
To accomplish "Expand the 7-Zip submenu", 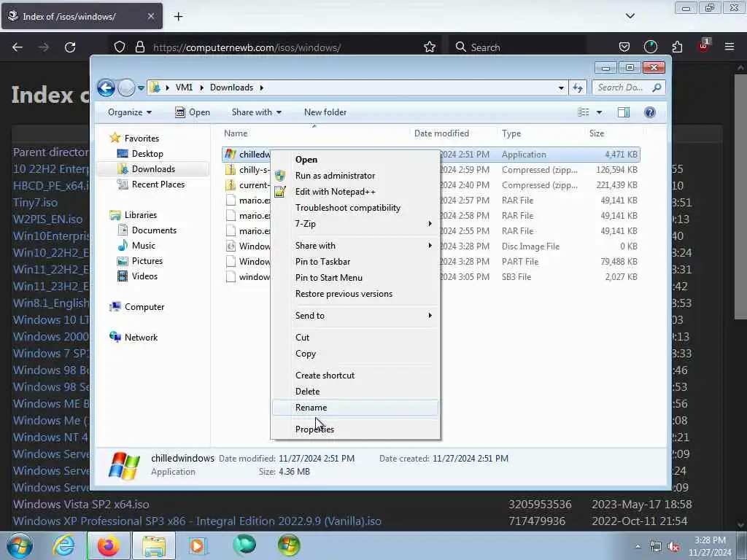I will pos(355,224).
